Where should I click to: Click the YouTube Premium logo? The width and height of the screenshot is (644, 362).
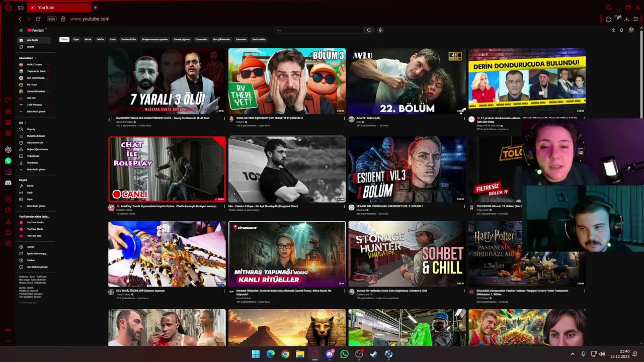click(x=36, y=30)
